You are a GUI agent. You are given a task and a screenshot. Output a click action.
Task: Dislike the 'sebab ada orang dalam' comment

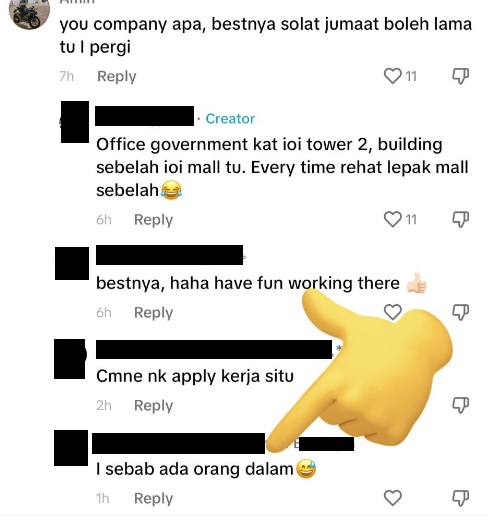pos(460,498)
